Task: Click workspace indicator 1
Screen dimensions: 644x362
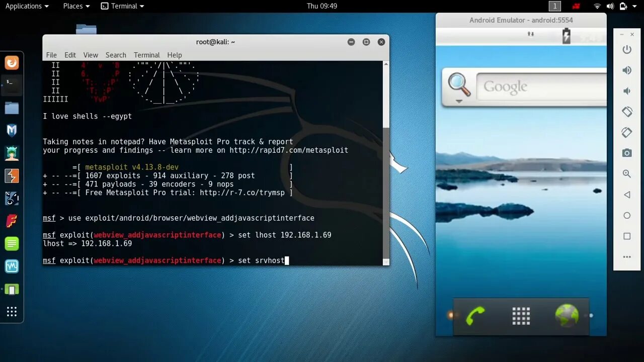Action: (554, 6)
